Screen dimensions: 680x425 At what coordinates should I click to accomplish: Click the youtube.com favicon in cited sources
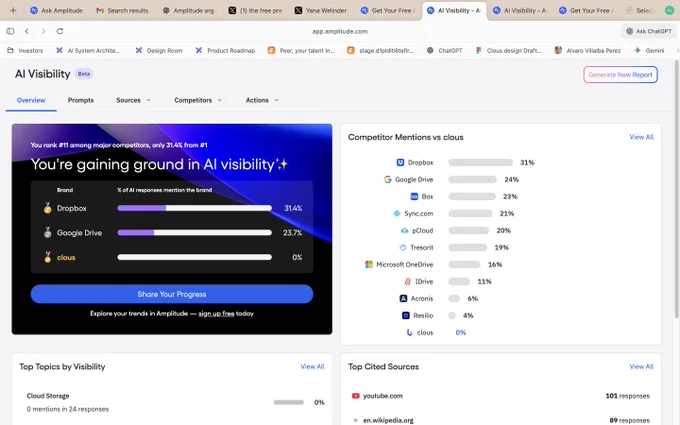(x=356, y=396)
